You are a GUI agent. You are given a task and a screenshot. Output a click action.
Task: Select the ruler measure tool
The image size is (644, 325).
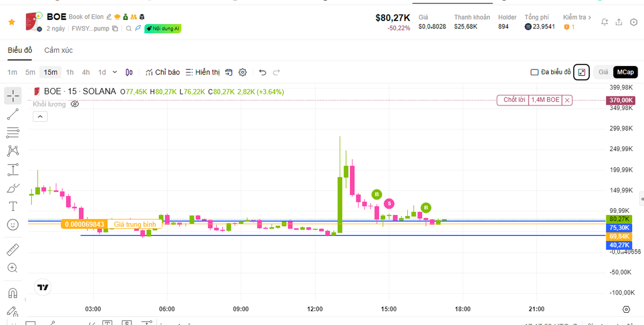point(13,250)
